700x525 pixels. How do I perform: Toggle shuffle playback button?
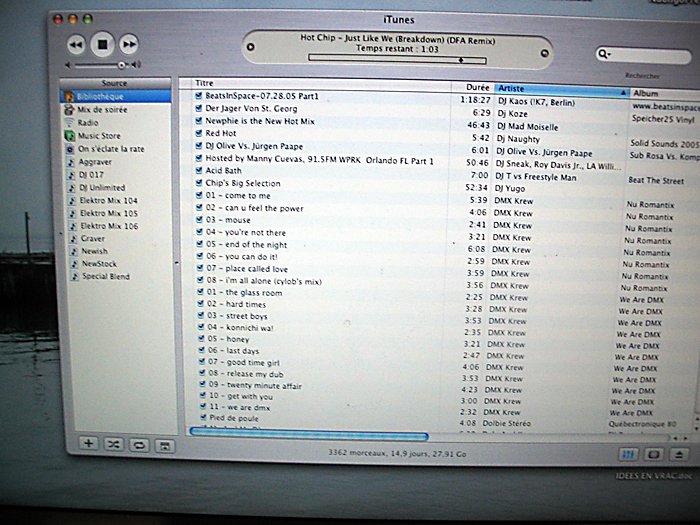[114, 444]
